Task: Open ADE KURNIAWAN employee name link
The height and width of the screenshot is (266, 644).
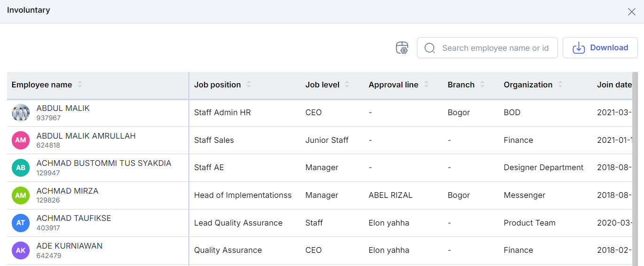Action: click(70, 246)
